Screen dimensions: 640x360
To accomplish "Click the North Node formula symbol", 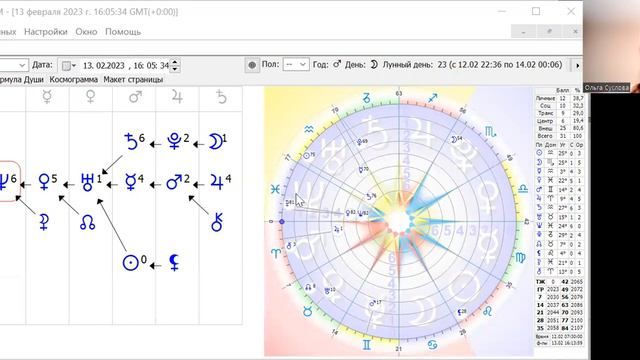I will click(x=87, y=222).
